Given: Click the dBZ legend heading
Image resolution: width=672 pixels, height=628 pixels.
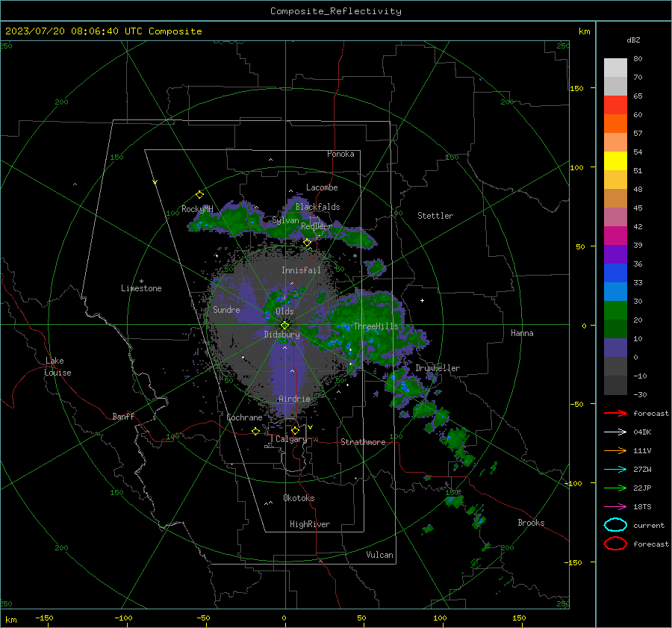Looking at the screenshot, I should click(x=633, y=40).
